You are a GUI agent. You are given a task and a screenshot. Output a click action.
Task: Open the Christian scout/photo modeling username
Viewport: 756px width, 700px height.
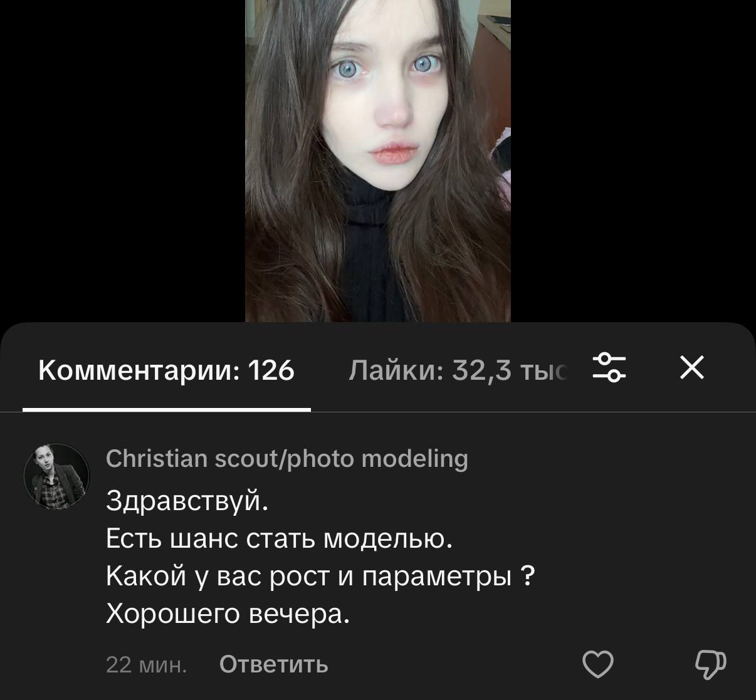pos(287,459)
